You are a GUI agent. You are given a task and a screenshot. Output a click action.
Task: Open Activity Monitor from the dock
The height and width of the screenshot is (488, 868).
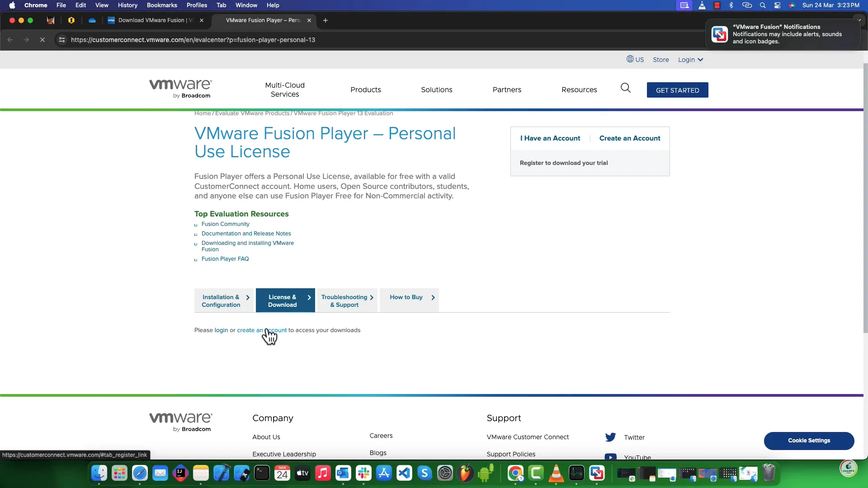(576, 473)
